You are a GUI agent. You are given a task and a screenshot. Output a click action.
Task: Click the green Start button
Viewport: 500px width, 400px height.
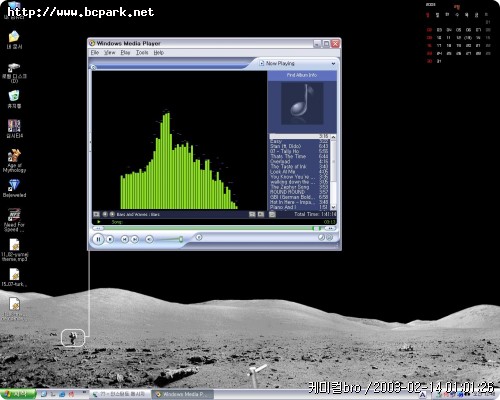(x=18, y=394)
